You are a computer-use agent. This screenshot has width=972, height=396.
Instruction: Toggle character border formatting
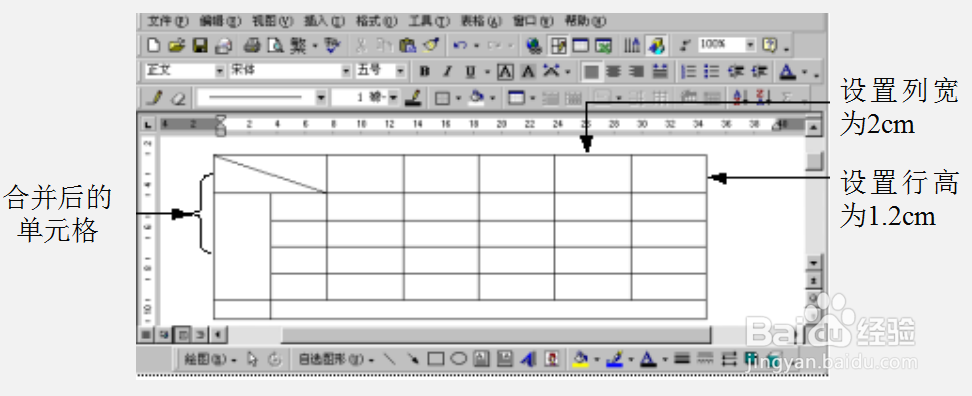[505, 71]
